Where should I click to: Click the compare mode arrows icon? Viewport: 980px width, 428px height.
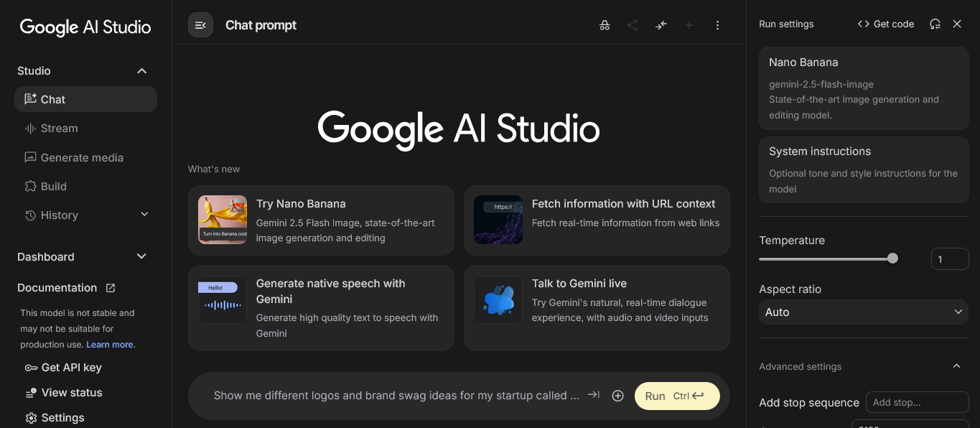661,25
